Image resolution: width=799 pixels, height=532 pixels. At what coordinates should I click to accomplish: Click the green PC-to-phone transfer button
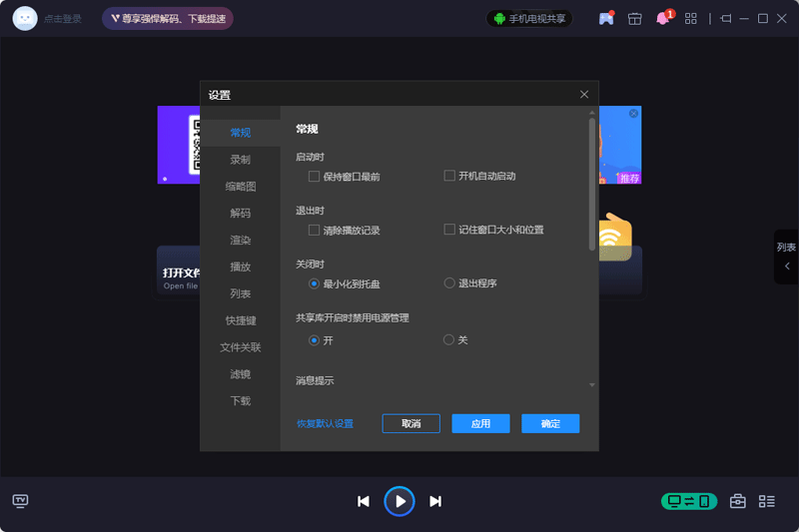pos(688,501)
